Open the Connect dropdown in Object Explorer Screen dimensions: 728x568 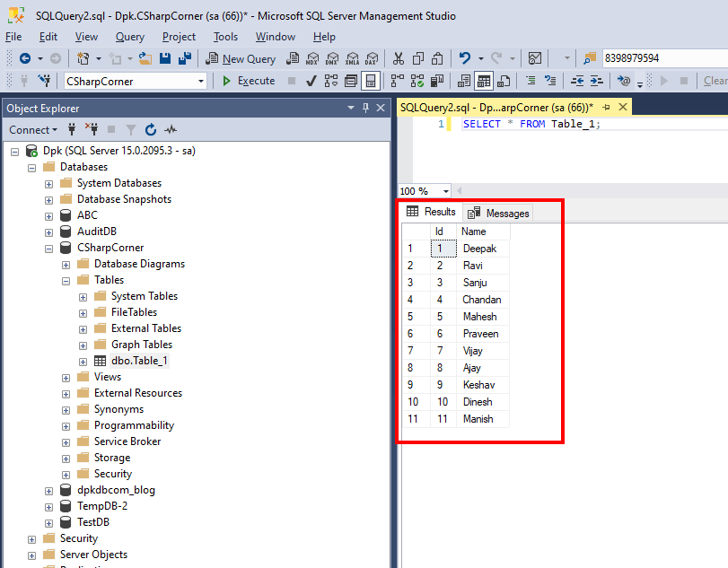[33, 129]
